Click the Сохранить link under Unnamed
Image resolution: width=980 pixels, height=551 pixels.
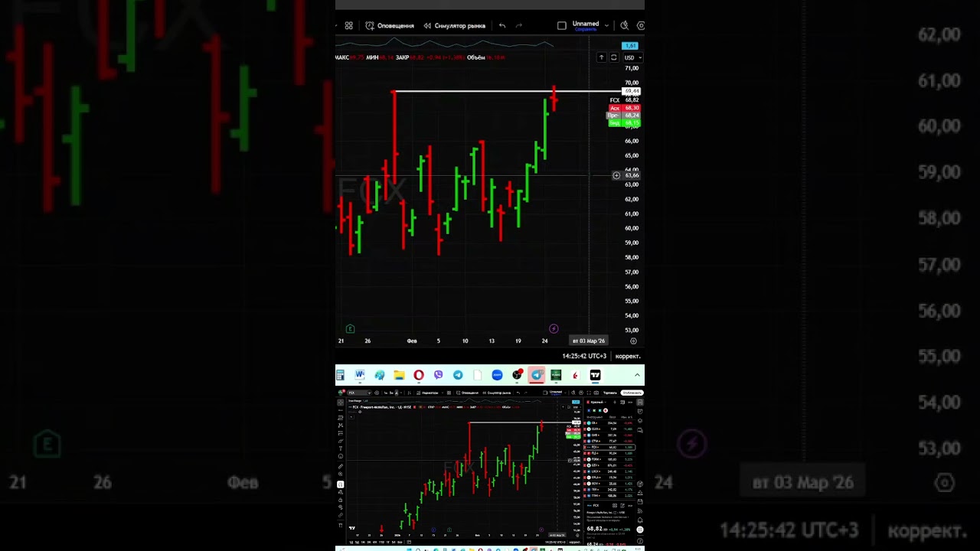pyautogui.click(x=586, y=29)
